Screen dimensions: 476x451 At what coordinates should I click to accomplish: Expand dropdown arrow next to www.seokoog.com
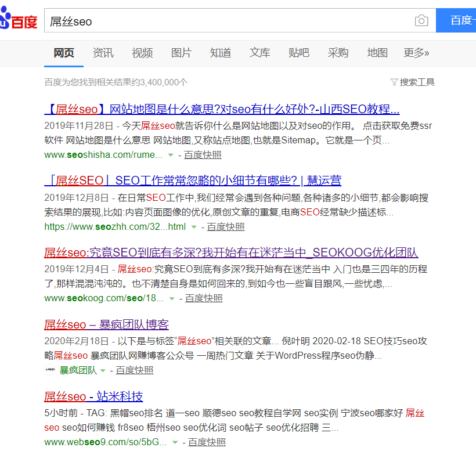pyautogui.click(x=171, y=298)
